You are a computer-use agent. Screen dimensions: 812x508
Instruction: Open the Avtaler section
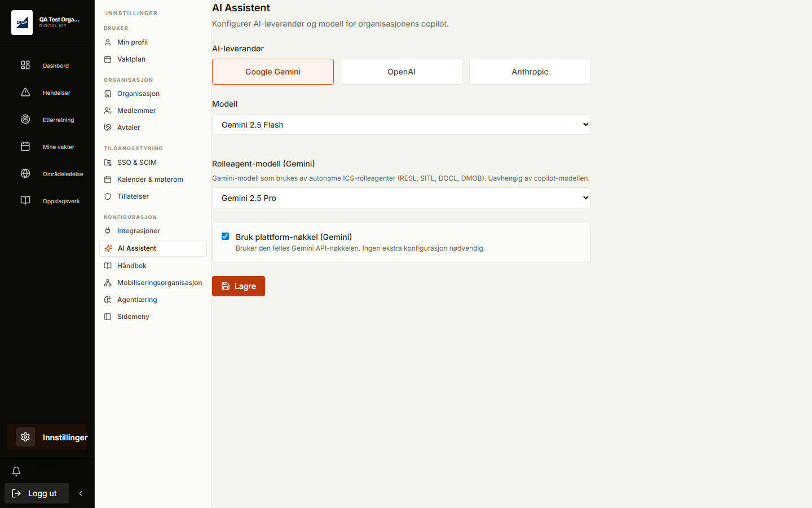point(153,128)
